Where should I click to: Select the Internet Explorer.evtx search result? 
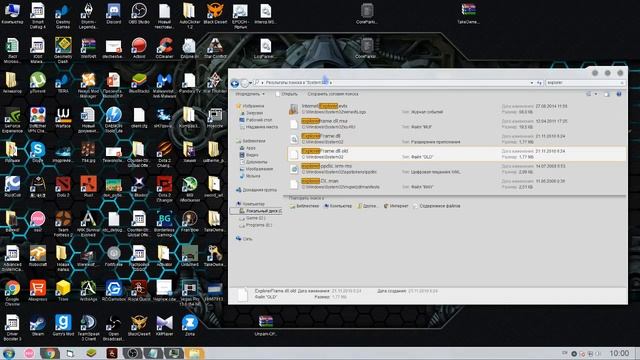(456, 109)
